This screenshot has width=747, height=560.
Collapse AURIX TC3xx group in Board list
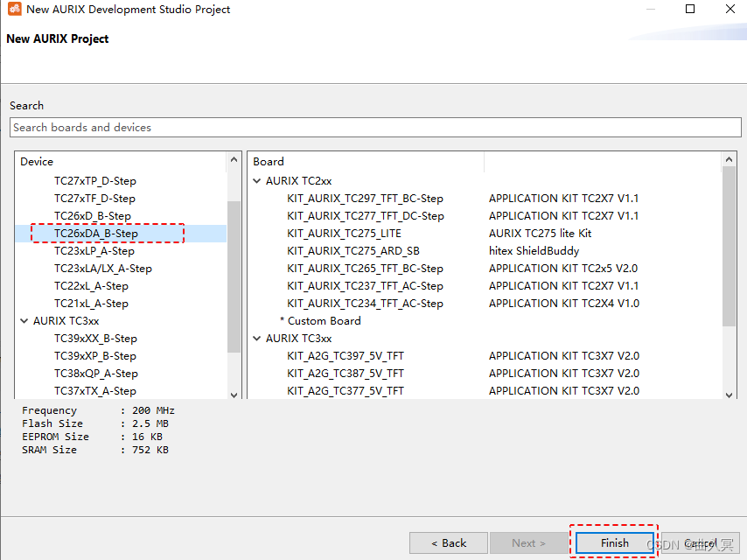coord(257,339)
